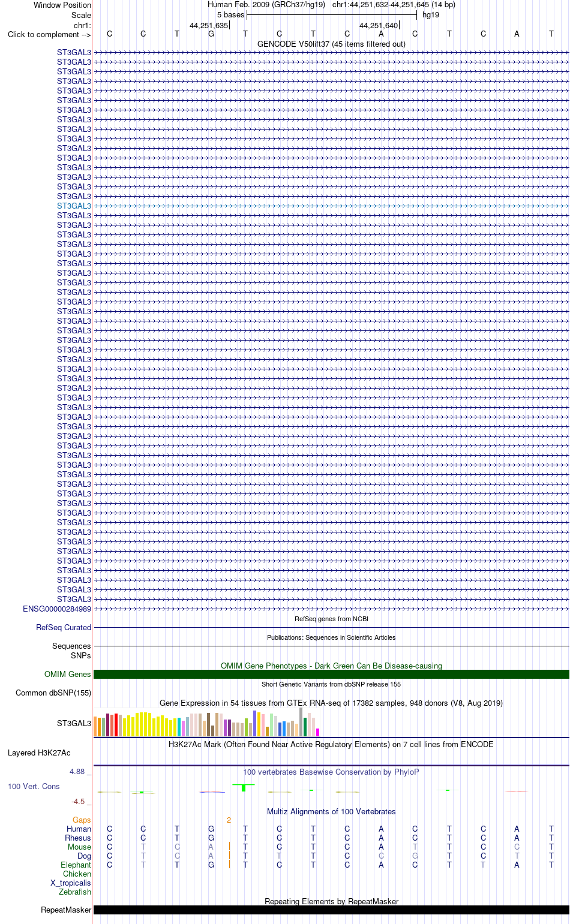570x924 pixels.
Task: Open the OMIM Gene Phenotypes track title
Action: tap(331, 666)
